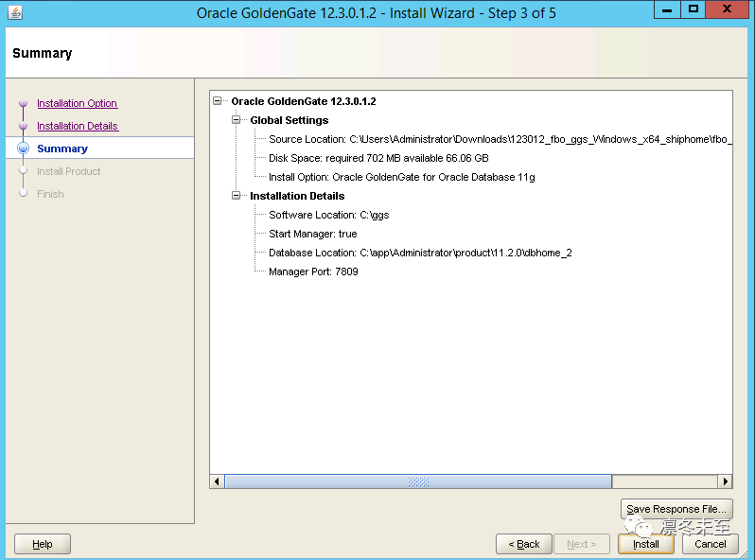Close the Install Wizard window
Image resolution: width=755 pixels, height=560 pixels.
pyautogui.click(x=727, y=9)
